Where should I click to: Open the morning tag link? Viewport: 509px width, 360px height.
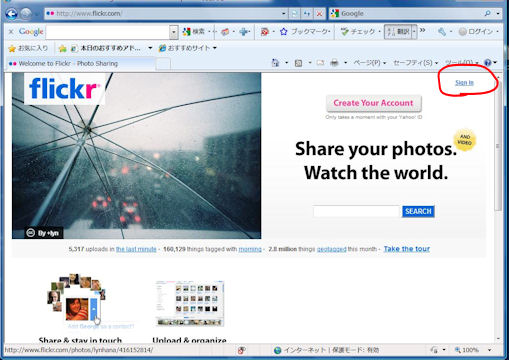pos(250,249)
